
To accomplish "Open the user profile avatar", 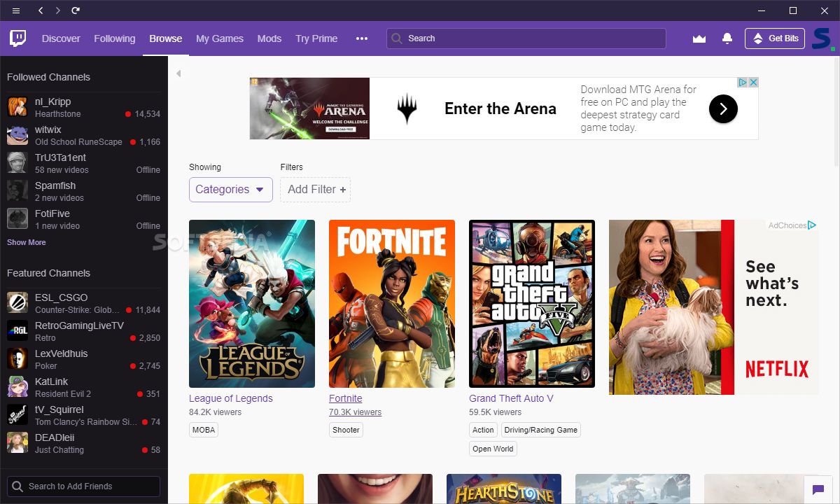I will point(822,38).
